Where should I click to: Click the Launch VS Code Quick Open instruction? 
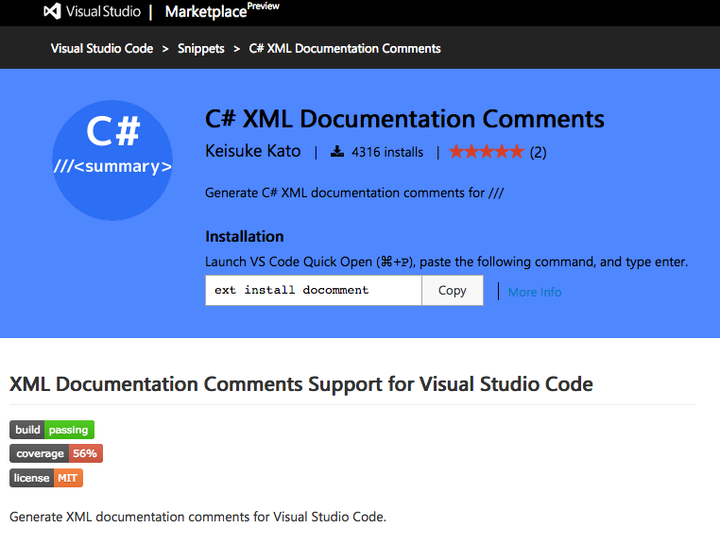(446, 262)
